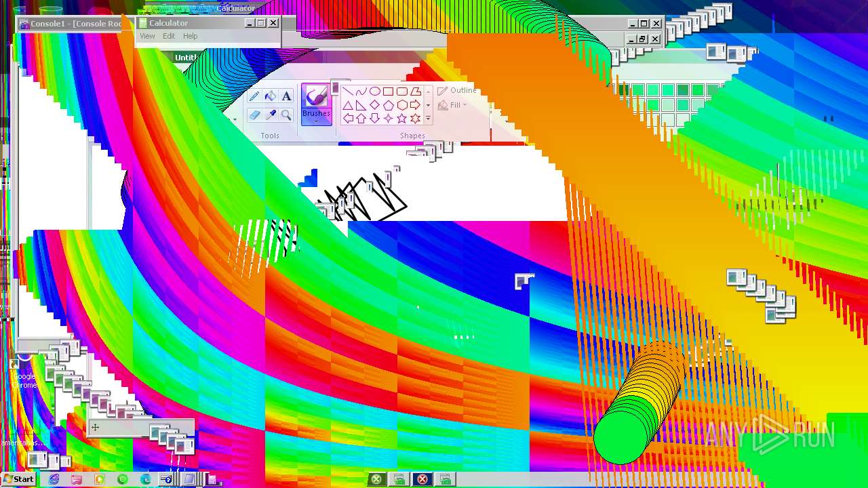Maximize the Calculator window

point(261,23)
